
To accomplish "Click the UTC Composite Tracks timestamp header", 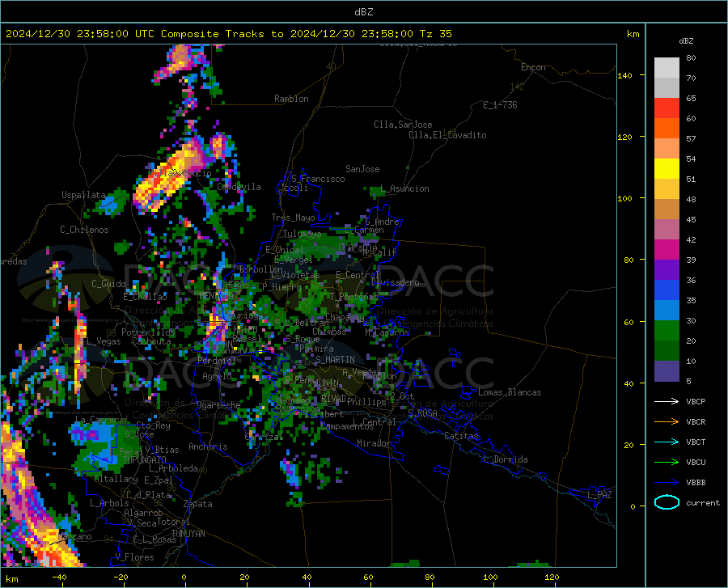I will tap(228, 34).
